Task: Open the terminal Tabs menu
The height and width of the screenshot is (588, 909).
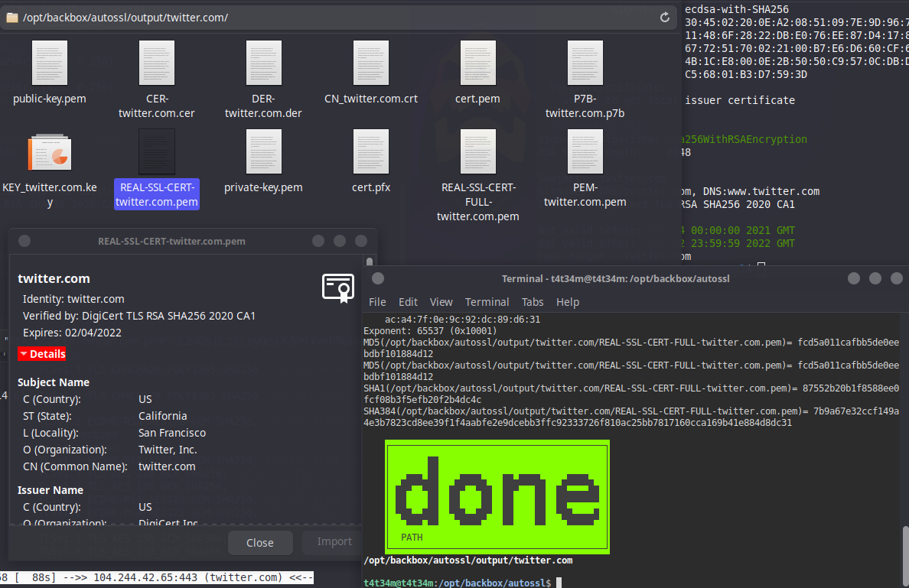Action: coord(533,302)
